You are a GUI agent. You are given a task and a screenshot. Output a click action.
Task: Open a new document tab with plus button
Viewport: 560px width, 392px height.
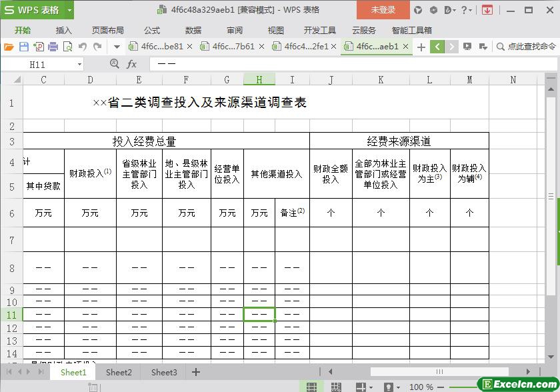pyautogui.click(x=421, y=47)
